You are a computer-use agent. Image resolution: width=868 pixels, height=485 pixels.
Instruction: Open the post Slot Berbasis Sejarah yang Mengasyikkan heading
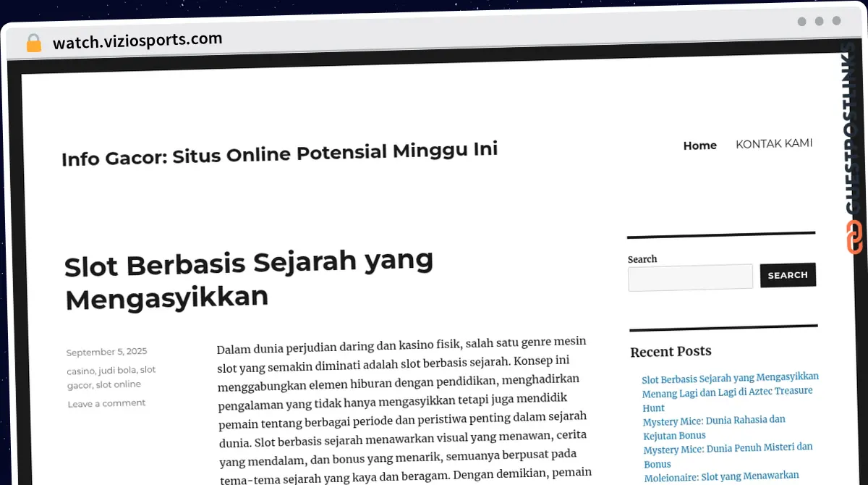[x=248, y=279]
